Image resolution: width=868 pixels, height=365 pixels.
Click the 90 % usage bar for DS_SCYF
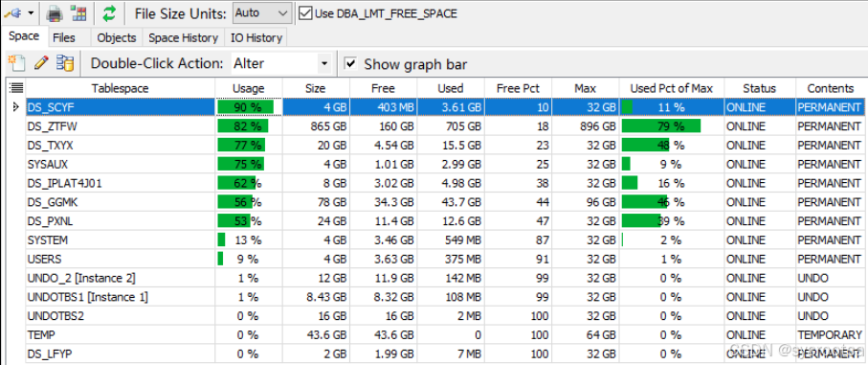click(246, 107)
